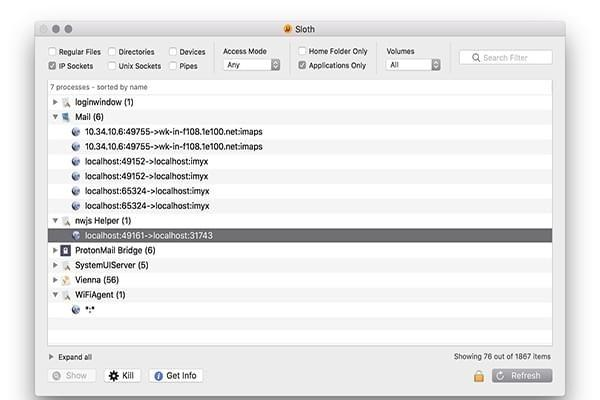Screen dimensions: 600x400
Task: Click the Expand all label
Action: 75,357
